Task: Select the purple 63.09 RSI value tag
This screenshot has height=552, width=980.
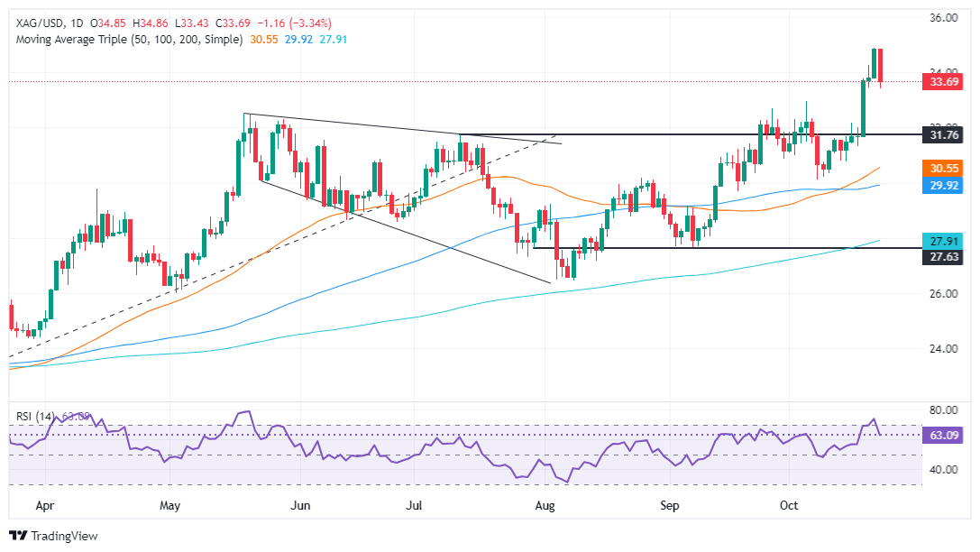Action: click(x=944, y=435)
